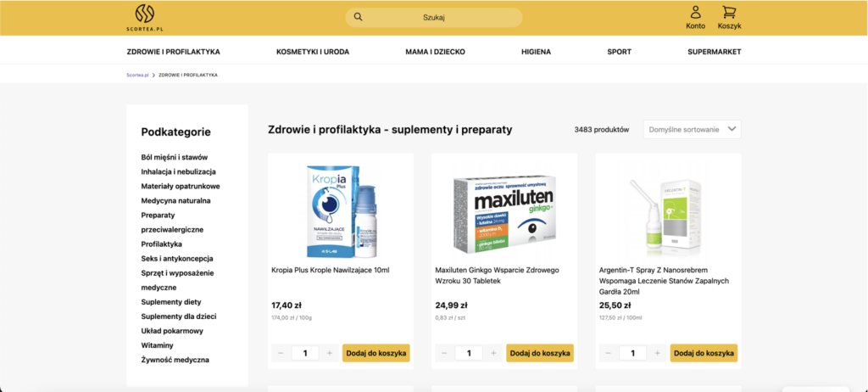
Task: Increase quantity for Maxiluten Ginkgo
Action: (493, 353)
